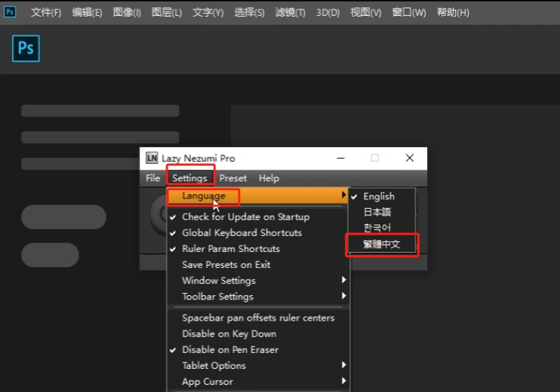Select 한국어 language option
The width and height of the screenshot is (560, 392).
tap(382, 227)
